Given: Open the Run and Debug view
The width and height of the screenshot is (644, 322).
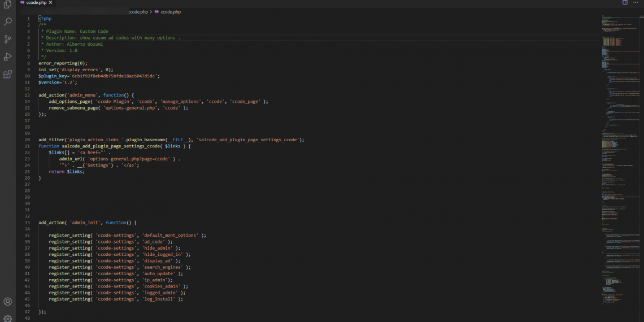Looking at the screenshot, I should 7,56.
